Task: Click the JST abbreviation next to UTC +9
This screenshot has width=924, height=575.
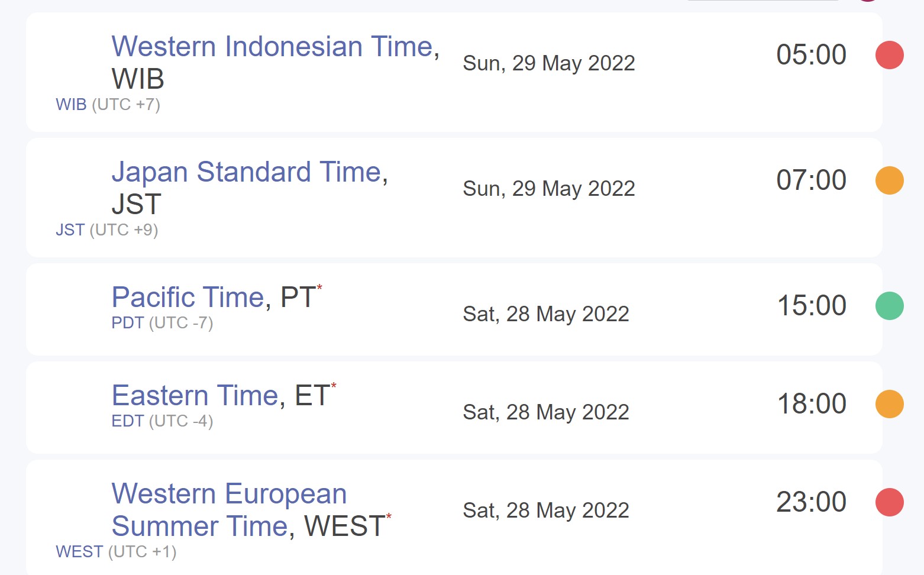Action: 70,230
